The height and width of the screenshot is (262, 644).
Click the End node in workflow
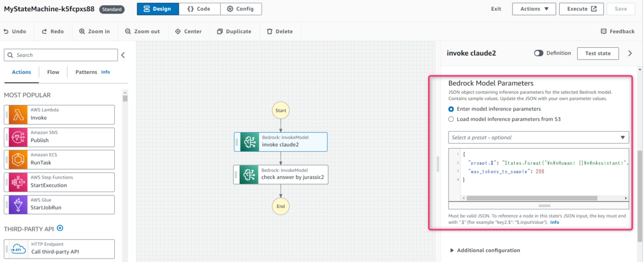281,206
